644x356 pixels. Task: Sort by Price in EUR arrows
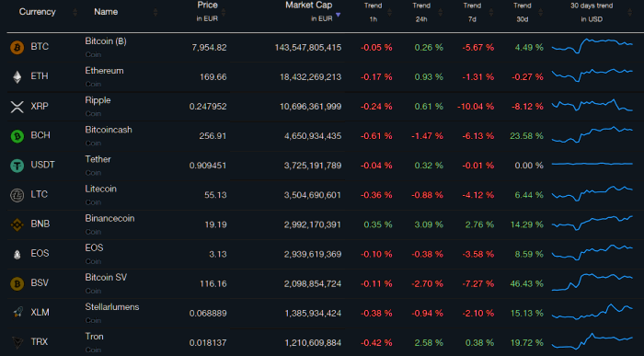224,12
